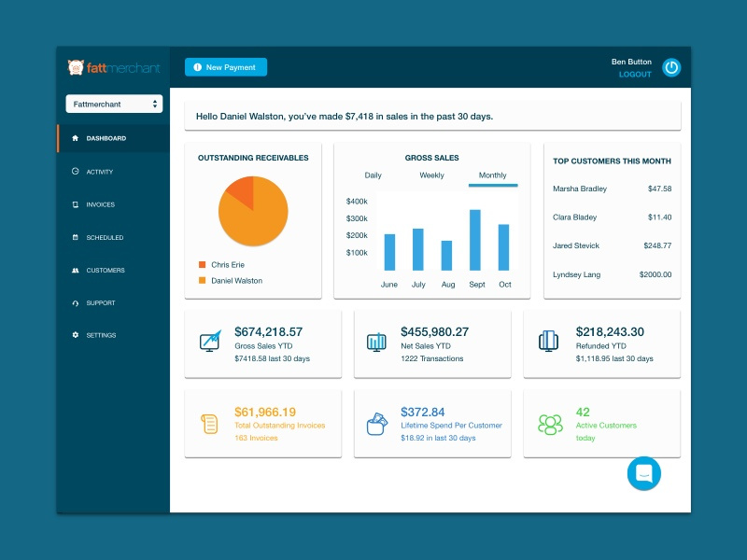Click the 163 Invoices text
Image resolution: width=747 pixels, height=560 pixels.
click(x=256, y=438)
